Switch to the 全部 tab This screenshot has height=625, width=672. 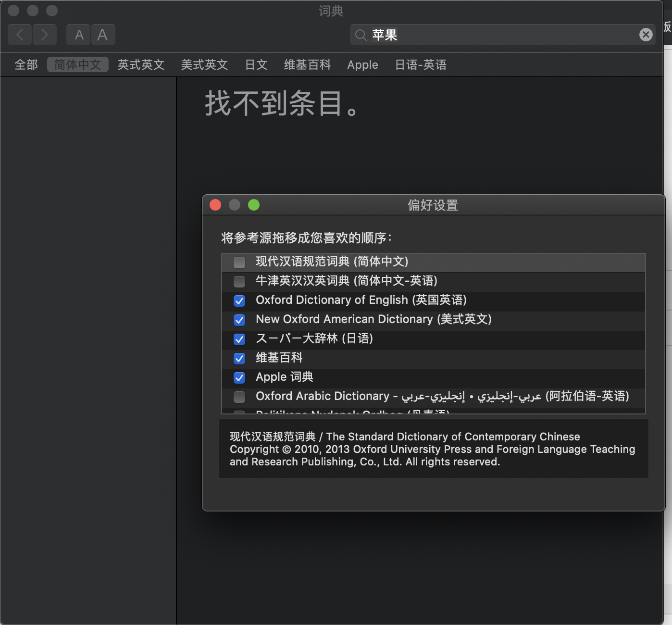[x=26, y=65]
